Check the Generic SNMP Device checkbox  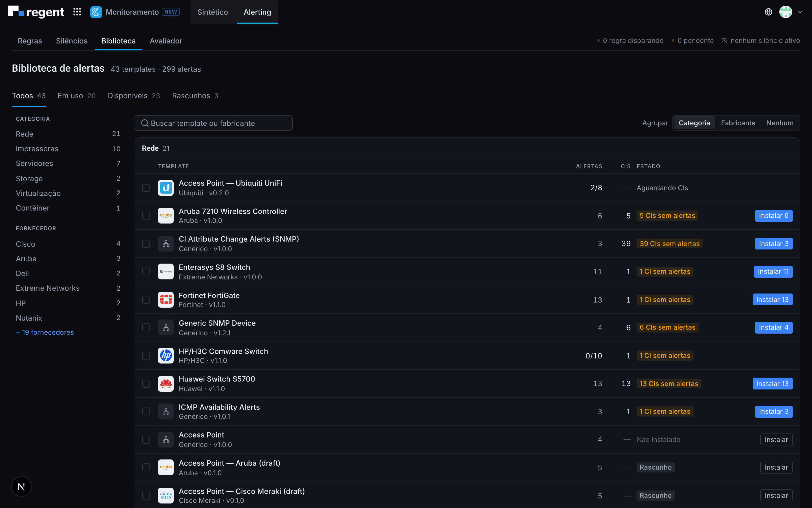click(146, 328)
